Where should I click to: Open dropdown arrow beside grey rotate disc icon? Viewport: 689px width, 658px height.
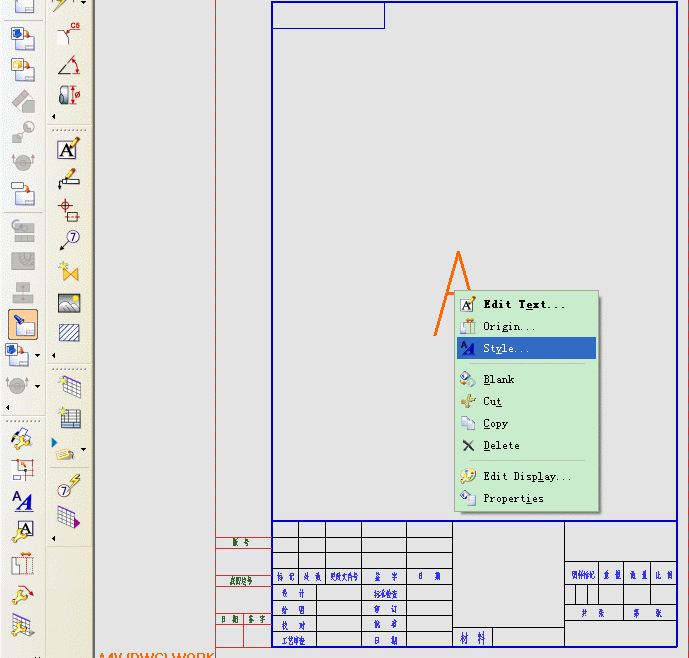tap(37, 386)
